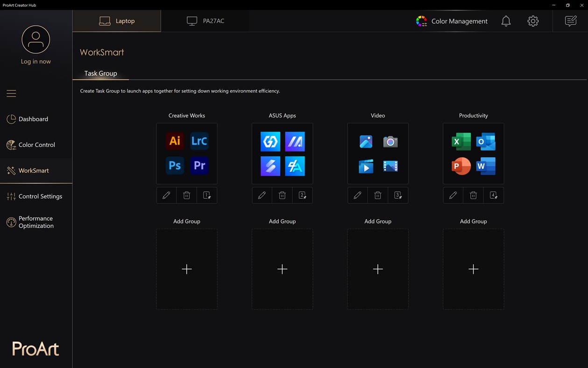Open the notifications bell

506,21
